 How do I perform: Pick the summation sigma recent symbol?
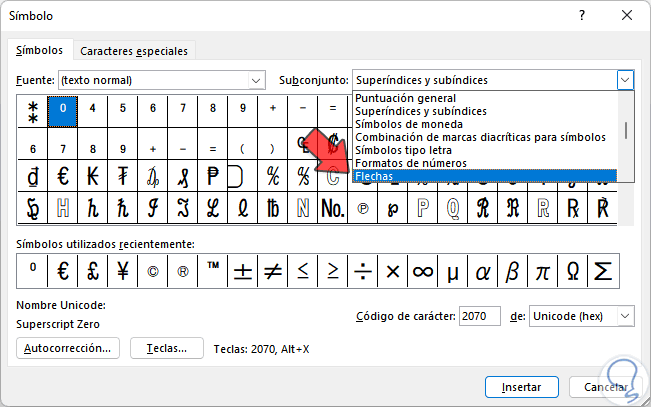[x=603, y=270]
